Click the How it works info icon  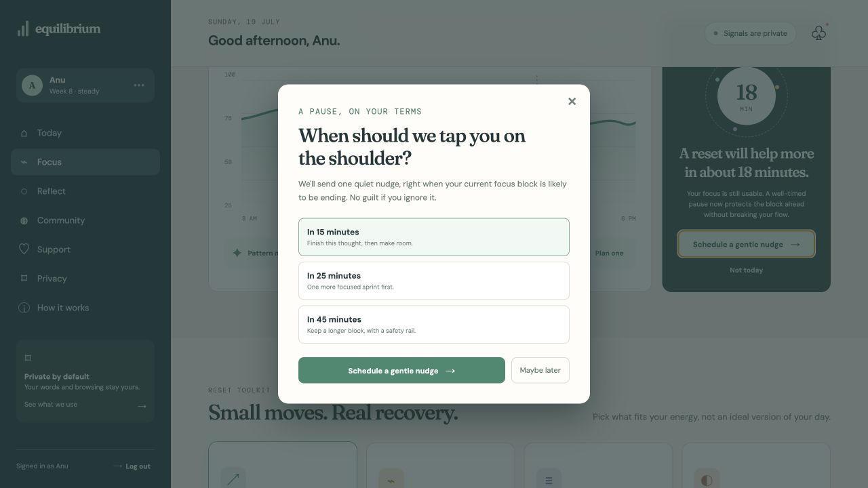pyautogui.click(x=24, y=308)
